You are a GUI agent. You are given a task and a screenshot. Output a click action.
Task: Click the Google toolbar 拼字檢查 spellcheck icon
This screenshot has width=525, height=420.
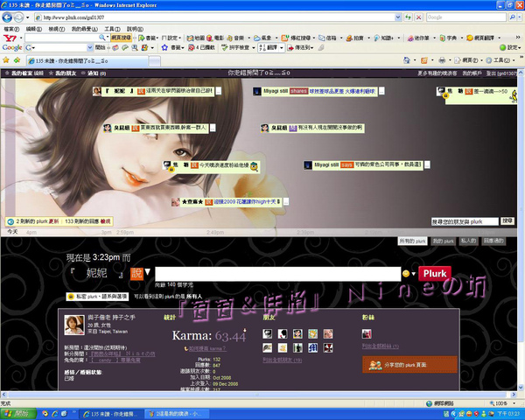click(225, 48)
